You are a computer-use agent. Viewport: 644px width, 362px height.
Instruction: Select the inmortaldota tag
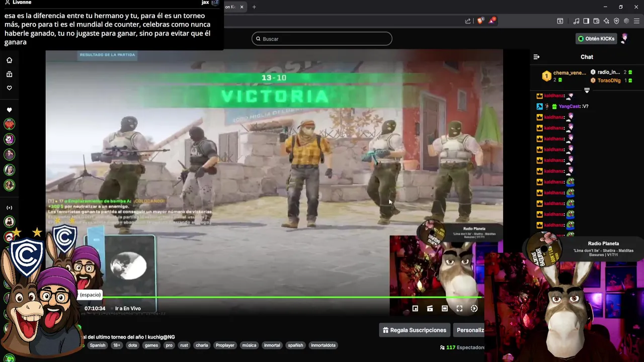[x=323, y=345]
